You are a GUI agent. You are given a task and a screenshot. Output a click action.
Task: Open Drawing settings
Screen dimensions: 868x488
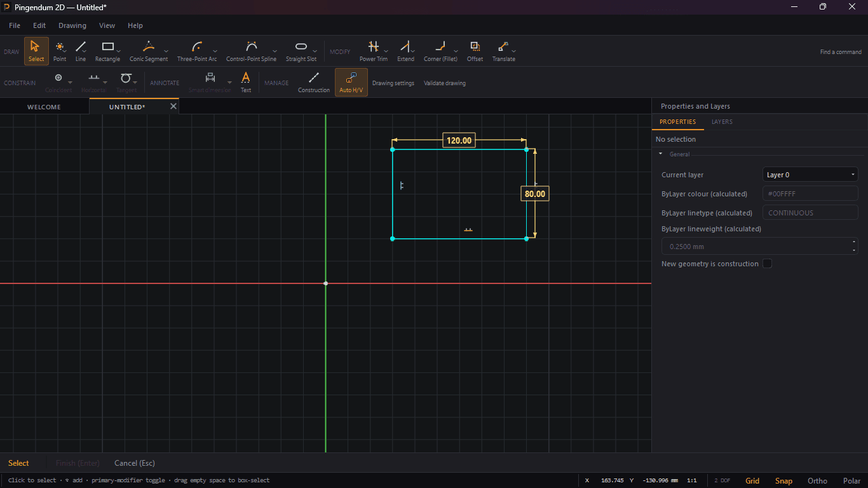pos(393,83)
